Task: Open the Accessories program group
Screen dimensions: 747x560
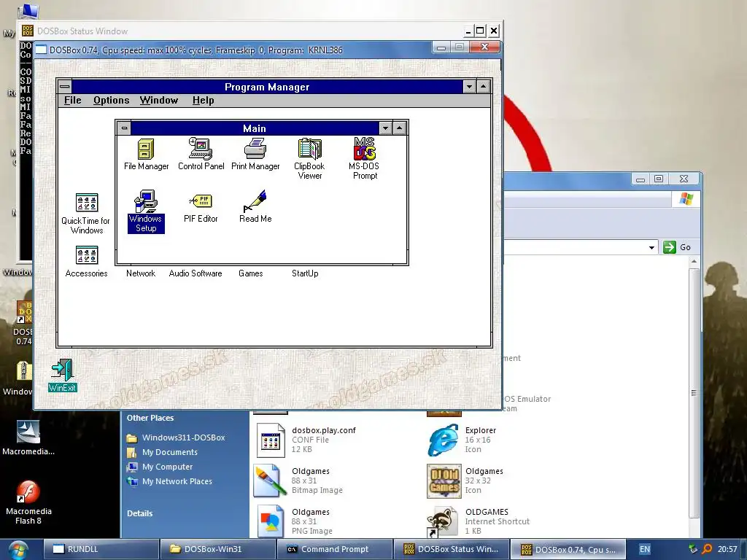Action: pyautogui.click(x=86, y=262)
